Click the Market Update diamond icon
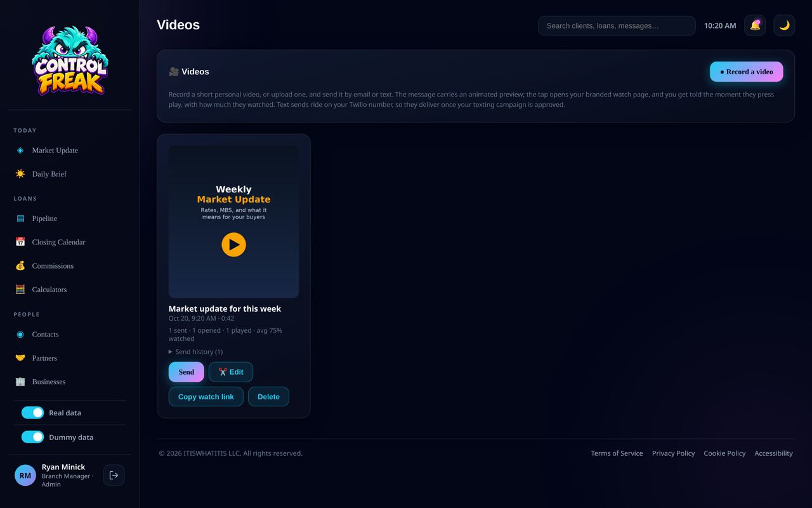812x508 pixels. click(20, 150)
